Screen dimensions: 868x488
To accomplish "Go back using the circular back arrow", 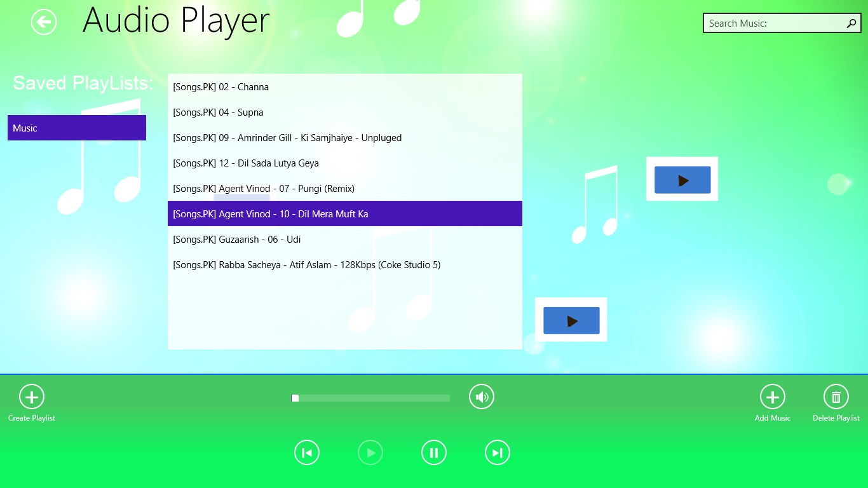I will [43, 22].
